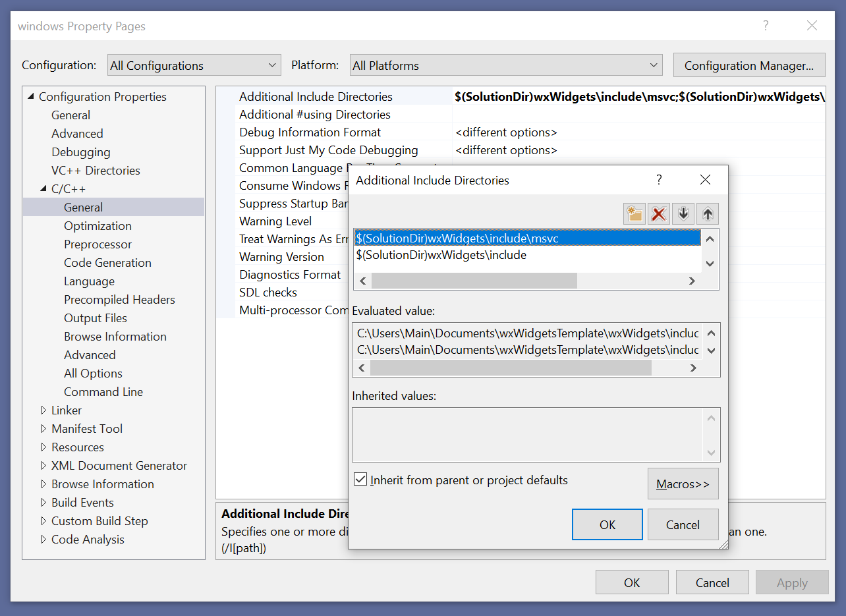
Task: Select the Warning Version property row
Action: (281, 257)
